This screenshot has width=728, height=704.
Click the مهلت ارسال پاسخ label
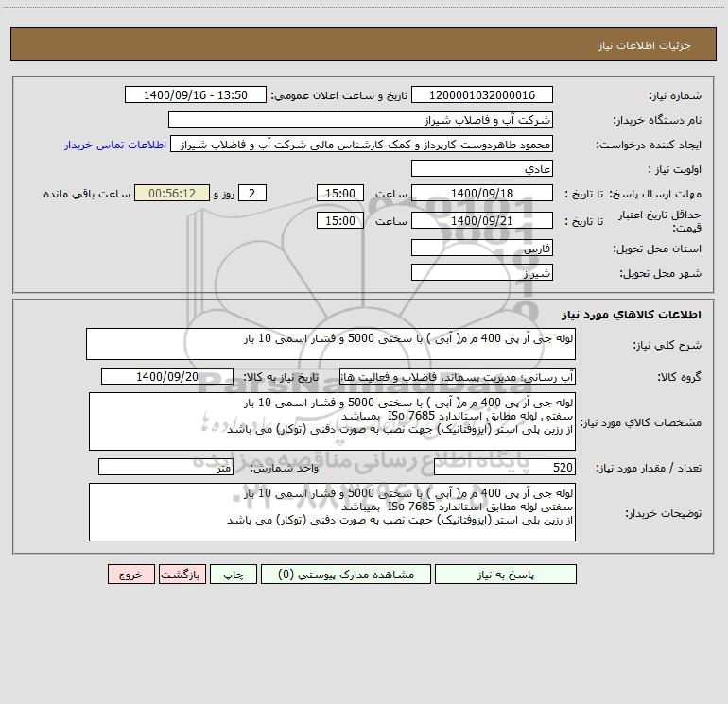coord(655,194)
